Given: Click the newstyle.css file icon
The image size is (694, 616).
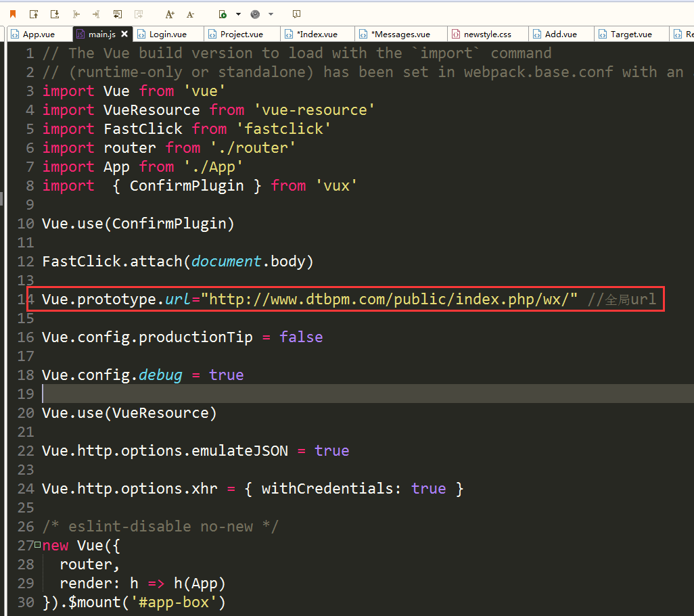Looking at the screenshot, I should click(x=456, y=34).
